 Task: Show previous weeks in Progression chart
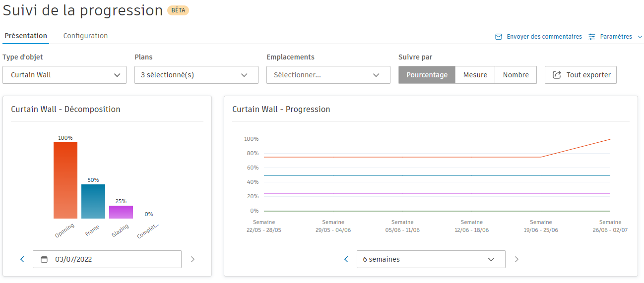tap(346, 259)
